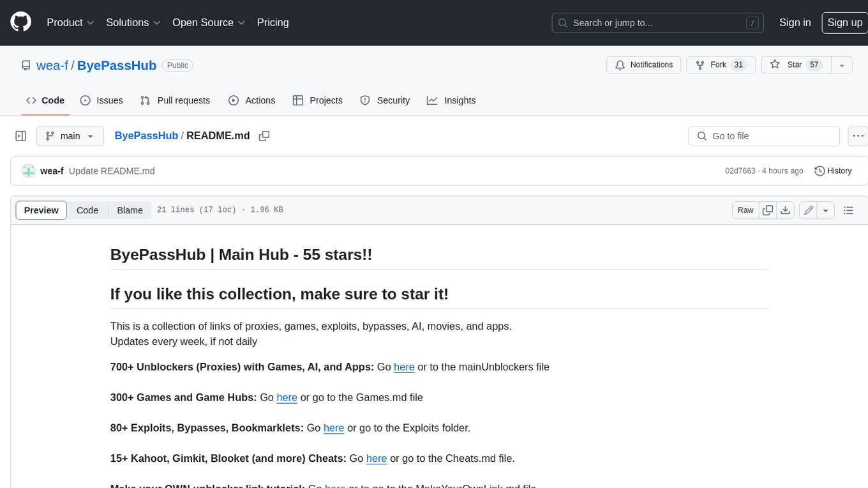Viewport: 868px width, 488px height.
Task: Open wea-f commit author avatar
Action: tap(28, 171)
